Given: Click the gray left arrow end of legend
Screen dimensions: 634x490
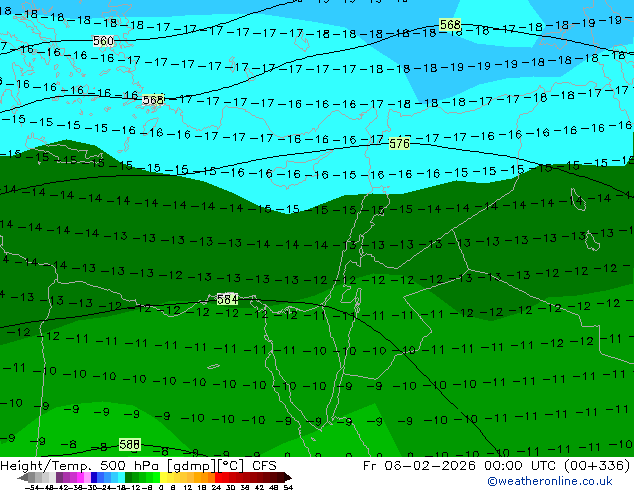Looking at the screenshot, I should tap(23, 477).
